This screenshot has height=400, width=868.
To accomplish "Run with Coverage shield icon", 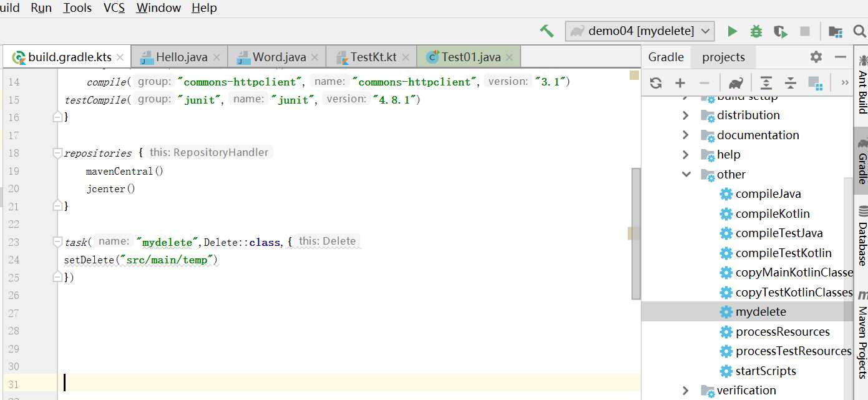I will click(780, 31).
